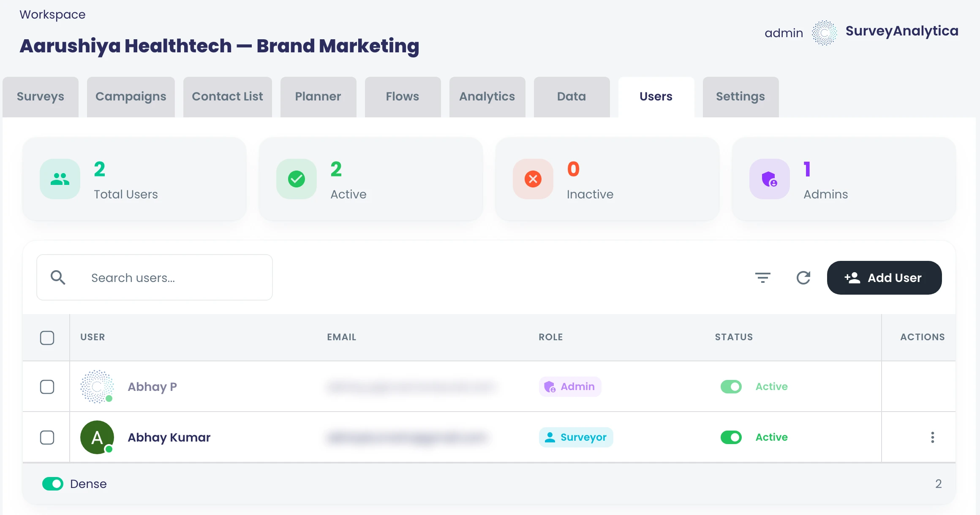Image resolution: width=980 pixels, height=515 pixels.
Task: Switch to the Flows tab
Action: tap(403, 97)
